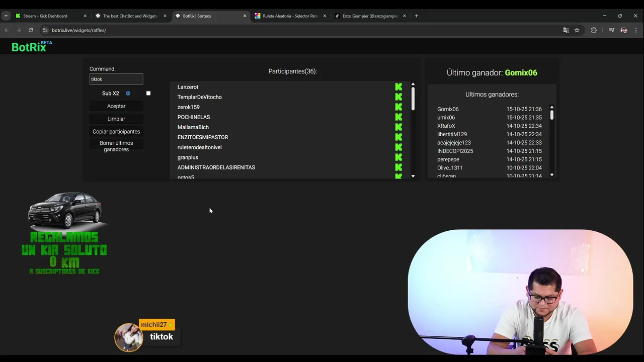
Task: Select winner perepepe row
Action: pos(490,159)
